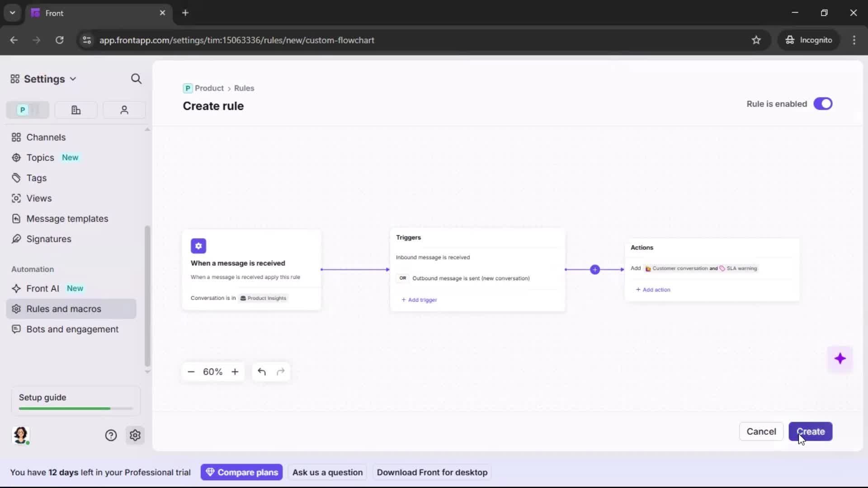Screen dimensions: 868x488
Task: Expand the Settings dropdown chevron
Action: (73, 79)
